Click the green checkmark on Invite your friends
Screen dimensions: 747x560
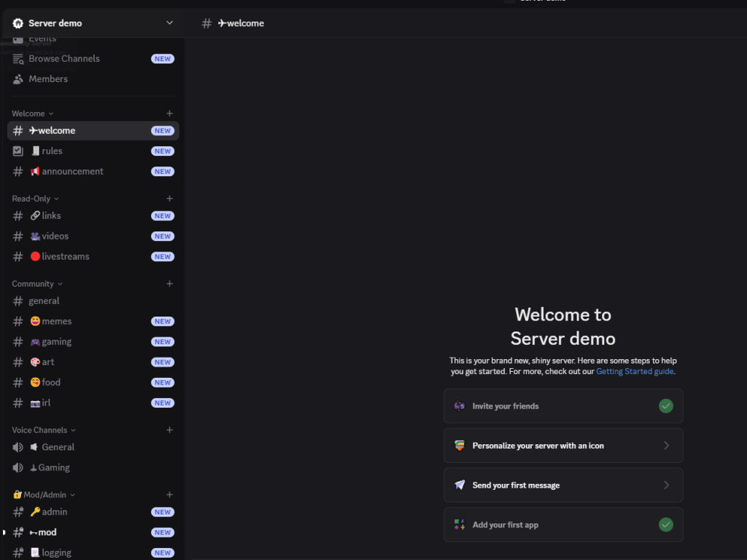(x=666, y=406)
